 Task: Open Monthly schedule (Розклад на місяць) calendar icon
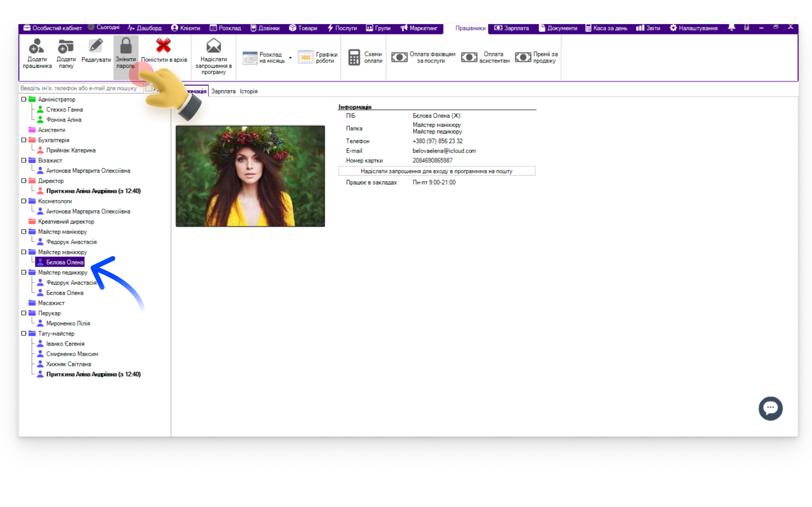(250, 57)
